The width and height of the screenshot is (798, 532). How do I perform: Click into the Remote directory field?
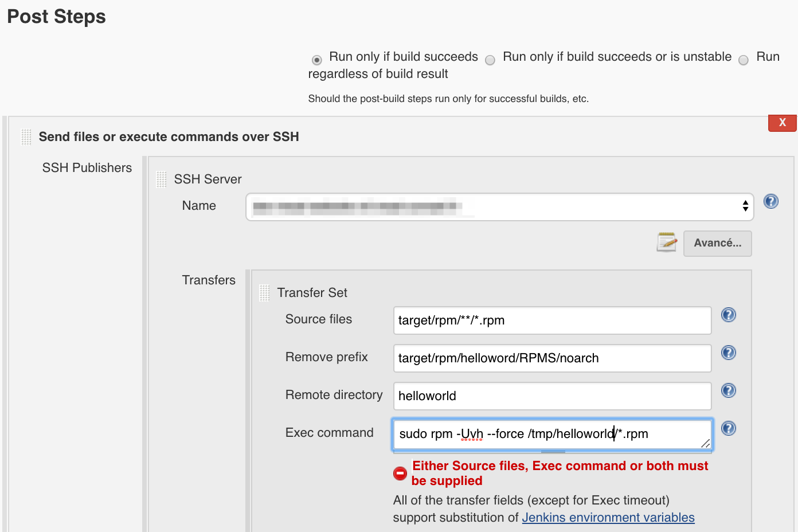click(551, 396)
